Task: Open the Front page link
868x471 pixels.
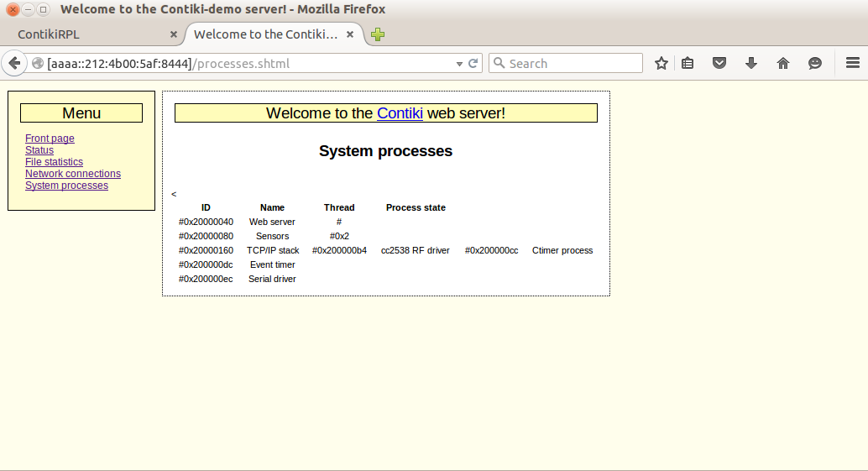Action: coord(50,139)
